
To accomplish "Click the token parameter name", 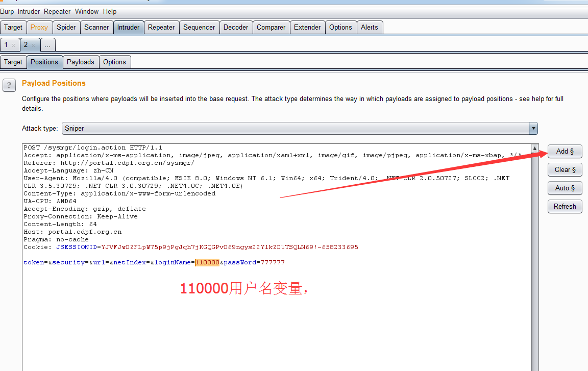I will [34, 262].
